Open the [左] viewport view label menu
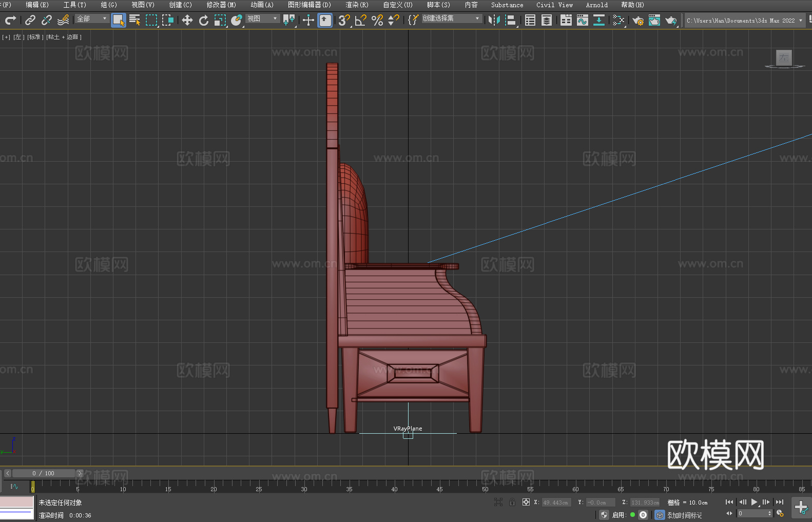 [x=19, y=37]
